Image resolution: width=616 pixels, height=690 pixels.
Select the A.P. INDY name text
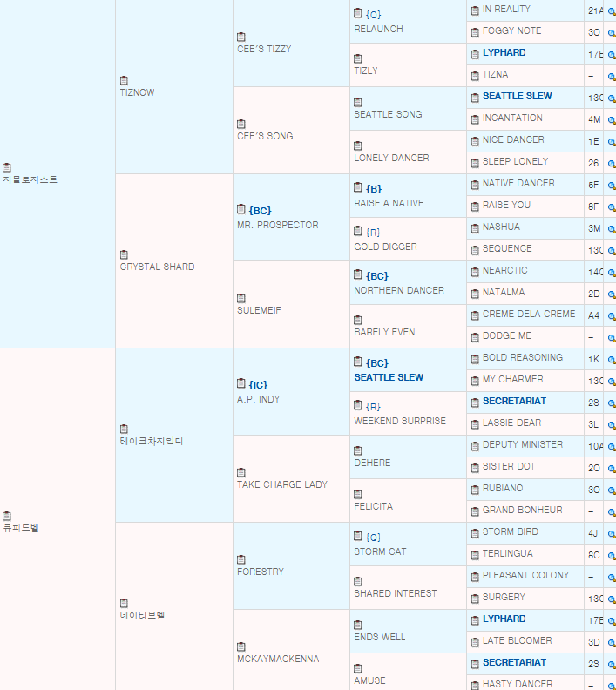pyautogui.click(x=258, y=399)
